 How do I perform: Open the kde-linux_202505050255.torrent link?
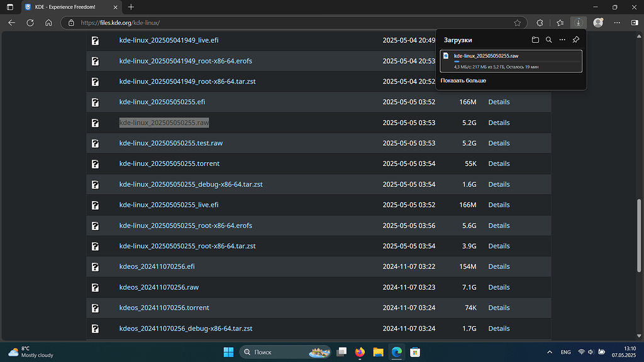coord(169,163)
